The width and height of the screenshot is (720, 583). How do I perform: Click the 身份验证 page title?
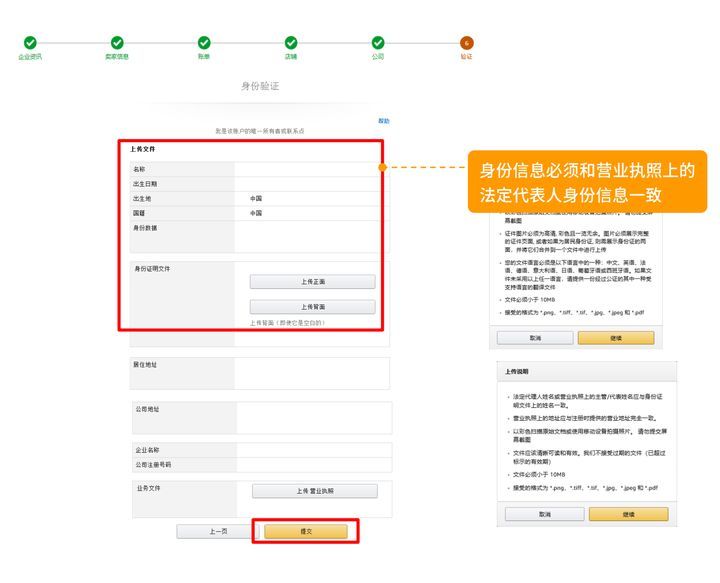(x=260, y=86)
